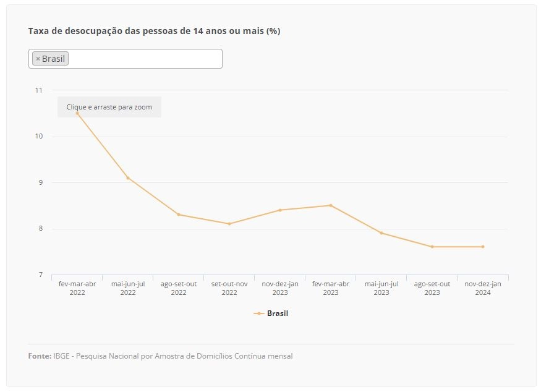Click the 'Clique e arraste para zoom' tooltip
541x392 pixels.
click(x=109, y=107)
